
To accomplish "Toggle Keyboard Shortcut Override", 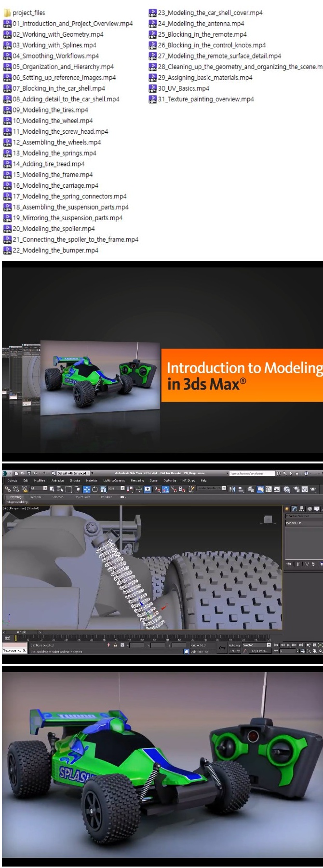I will 148,489.
